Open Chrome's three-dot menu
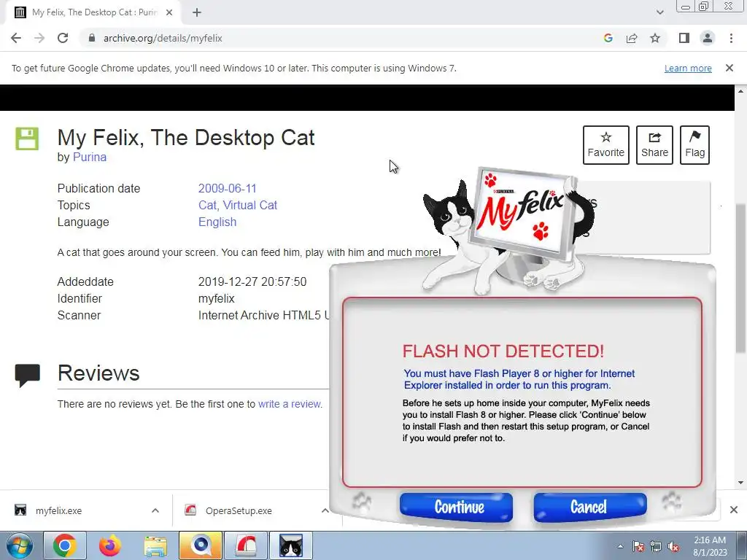The height and width of the screenshot is (560, 747). (x=731, y=38)
